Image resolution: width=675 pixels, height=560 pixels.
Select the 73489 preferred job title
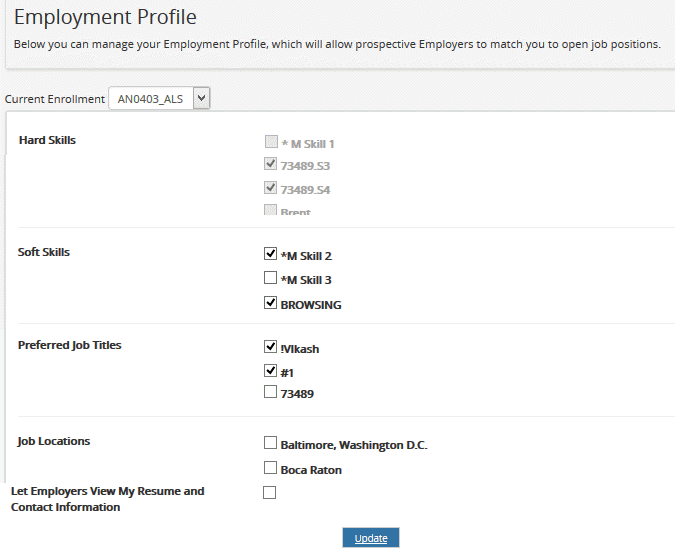click(x=270, y=392)
